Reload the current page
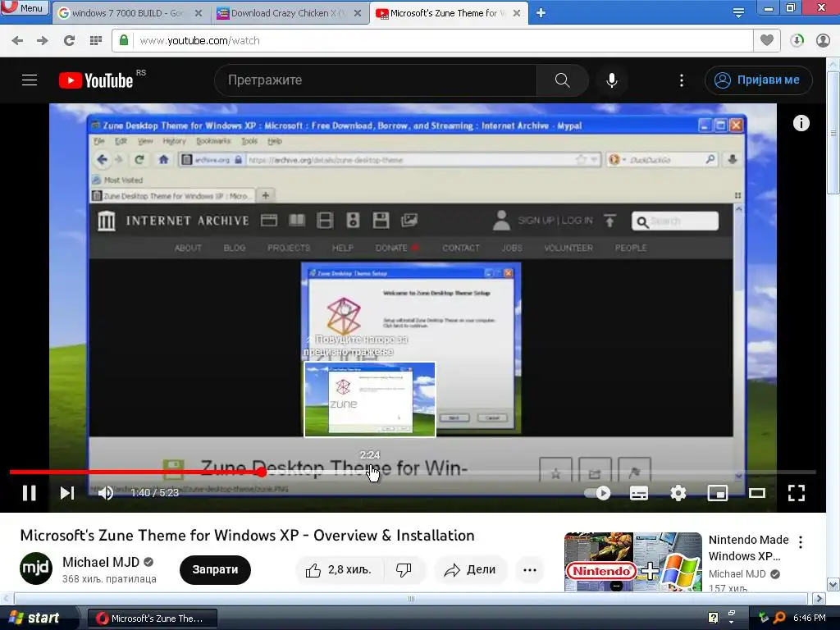840x630 pixels. [69, 41]
